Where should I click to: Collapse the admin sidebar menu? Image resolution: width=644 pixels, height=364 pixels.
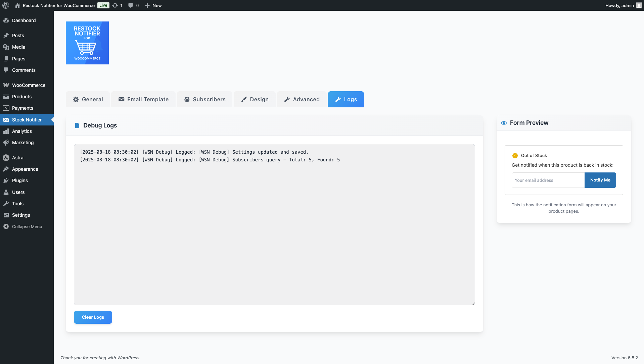coord(22,226)
